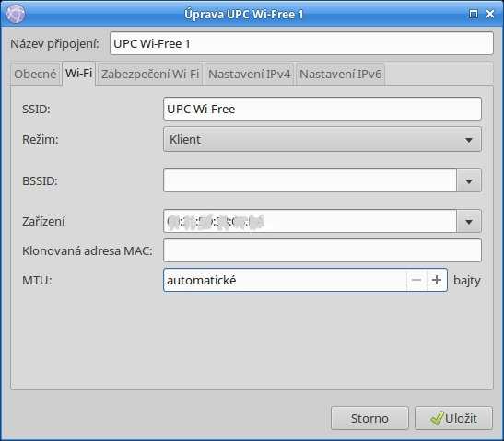Expand the BSSID dropdown arrow

(x=469, y=180)
